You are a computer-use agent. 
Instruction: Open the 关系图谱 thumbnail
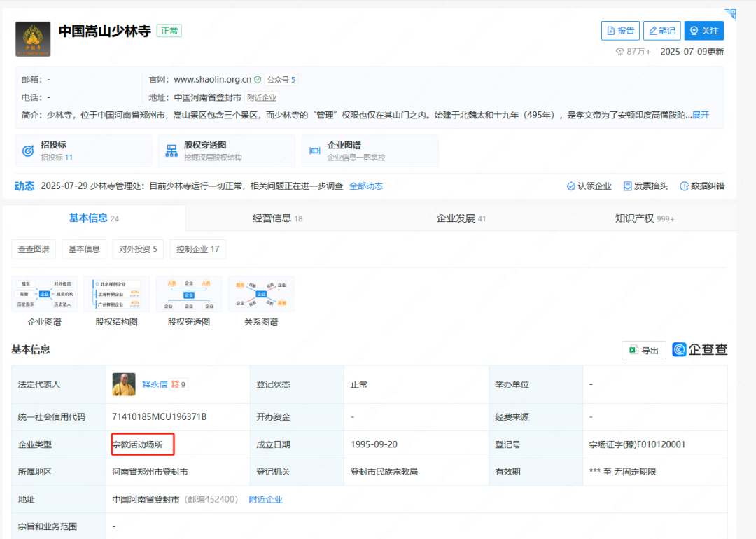[x=261, y=294]
